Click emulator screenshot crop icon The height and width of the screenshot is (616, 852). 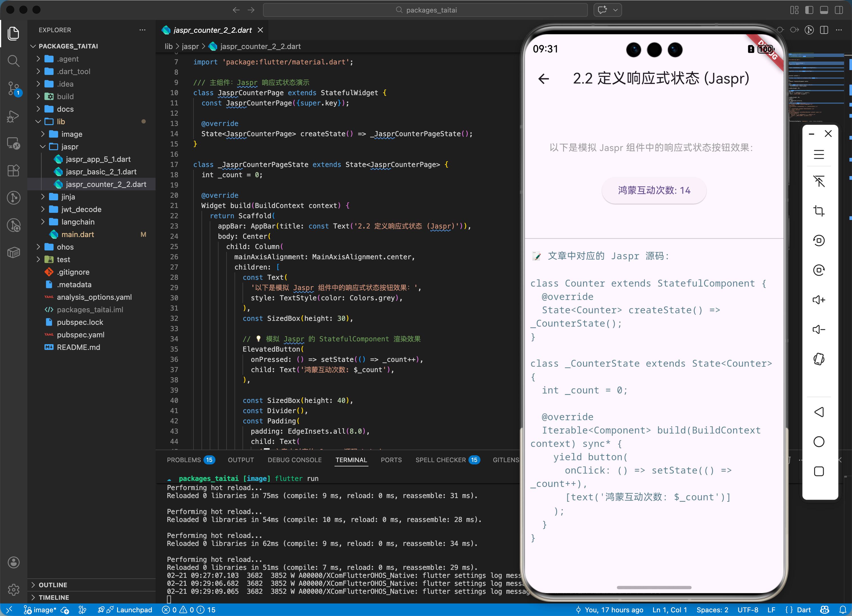[819, 211]
